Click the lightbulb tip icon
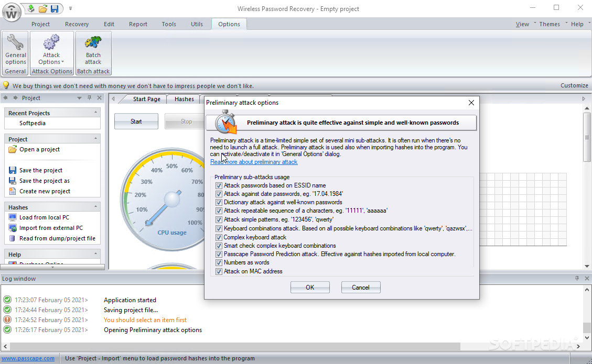 pyautogui.click(x=6, y=85)
